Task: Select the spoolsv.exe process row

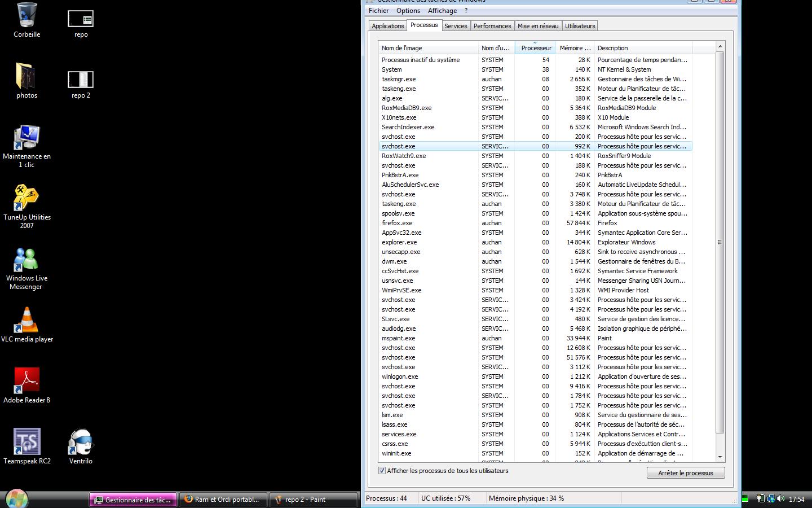Action: tap(535, 213)
